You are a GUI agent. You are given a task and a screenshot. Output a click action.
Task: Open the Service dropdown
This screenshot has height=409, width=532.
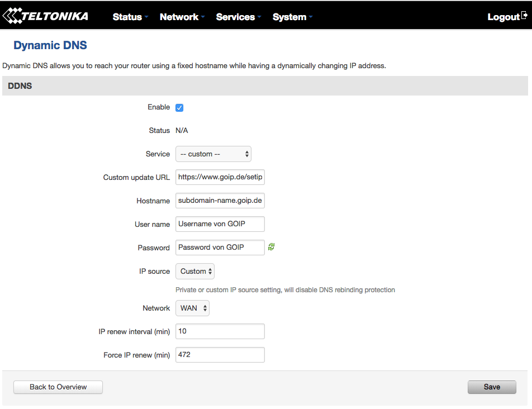[x=213, y=154]
